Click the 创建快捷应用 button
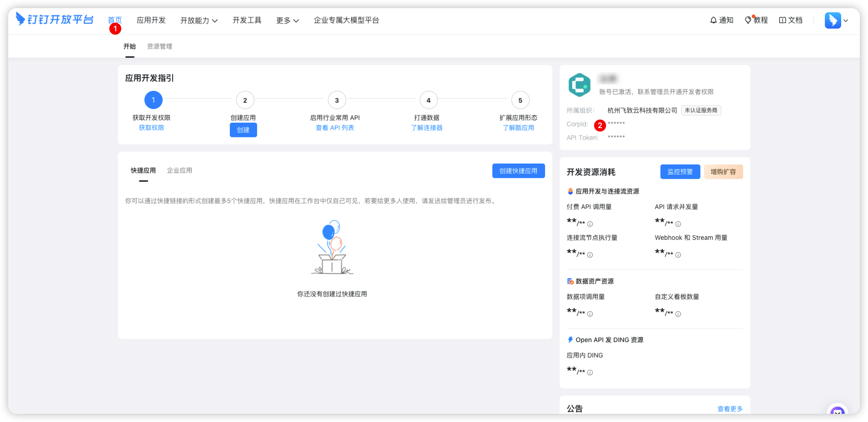The width and height of the screenshot is (868, 422). pyautogui.click(x=518, y=170)
